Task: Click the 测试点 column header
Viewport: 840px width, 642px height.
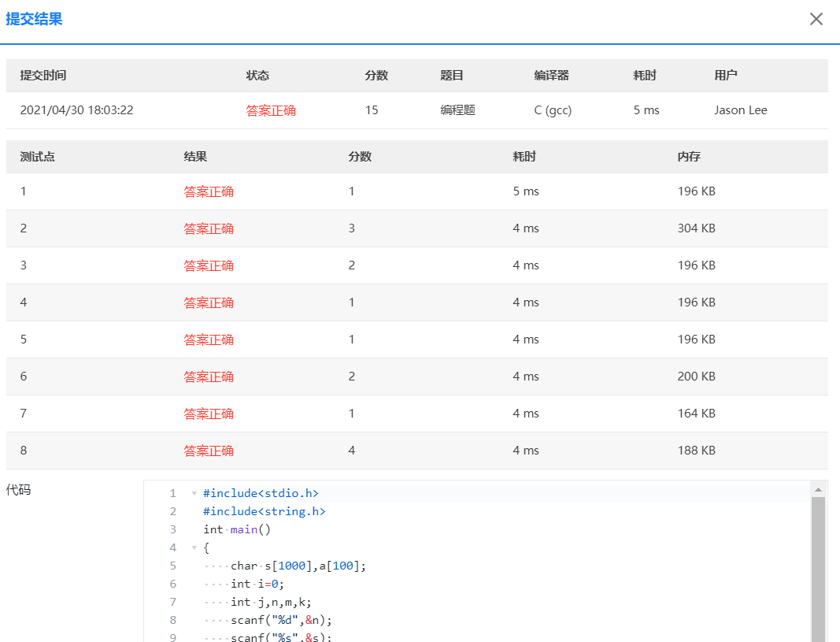Action: pyautogui.click(x=38, y=157)
